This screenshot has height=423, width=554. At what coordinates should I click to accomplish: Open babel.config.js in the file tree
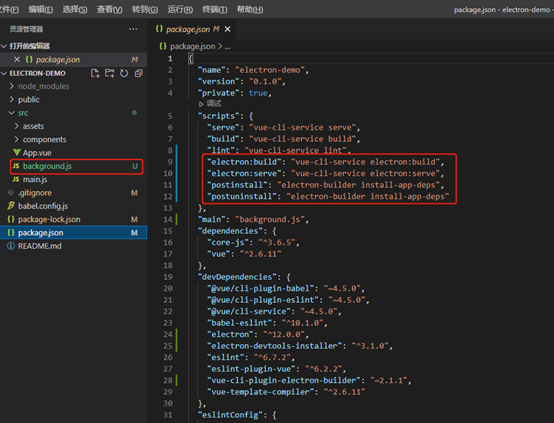pos(43,206)
